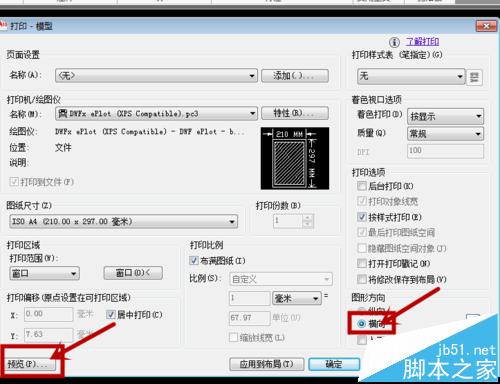
Task: Select the 横向 landscape radio button
Action: [361, 324]
